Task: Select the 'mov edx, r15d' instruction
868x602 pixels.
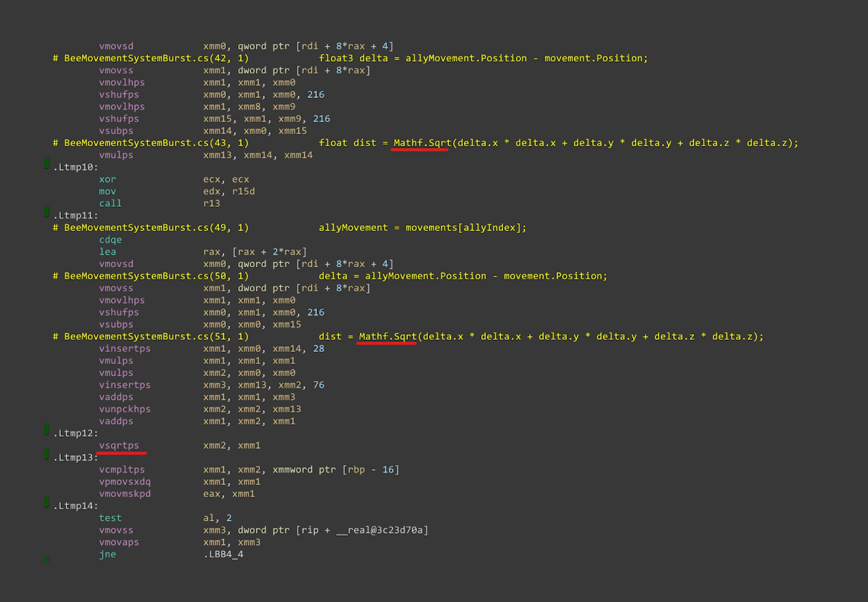Action: [x=177, y=191]
